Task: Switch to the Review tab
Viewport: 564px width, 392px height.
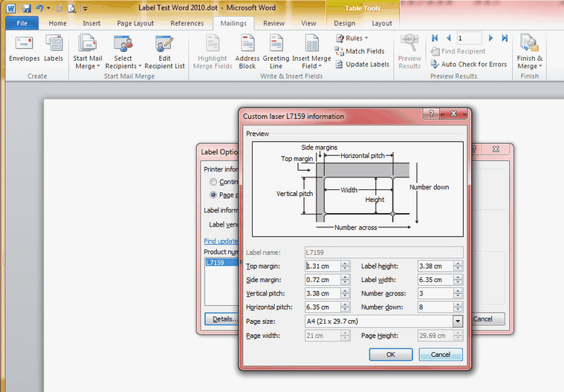Action: click(273, 23)
